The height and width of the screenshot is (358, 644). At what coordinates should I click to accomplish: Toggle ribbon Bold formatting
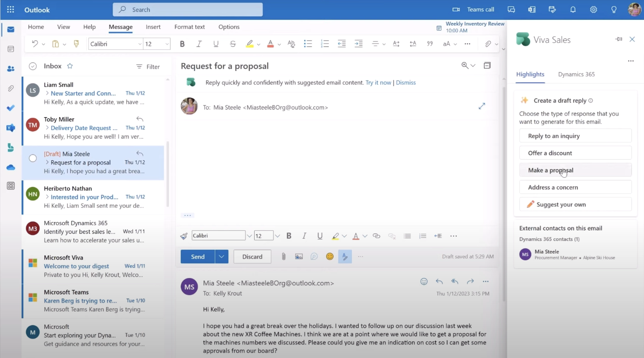pyautogui.click(x=182, y=44)
